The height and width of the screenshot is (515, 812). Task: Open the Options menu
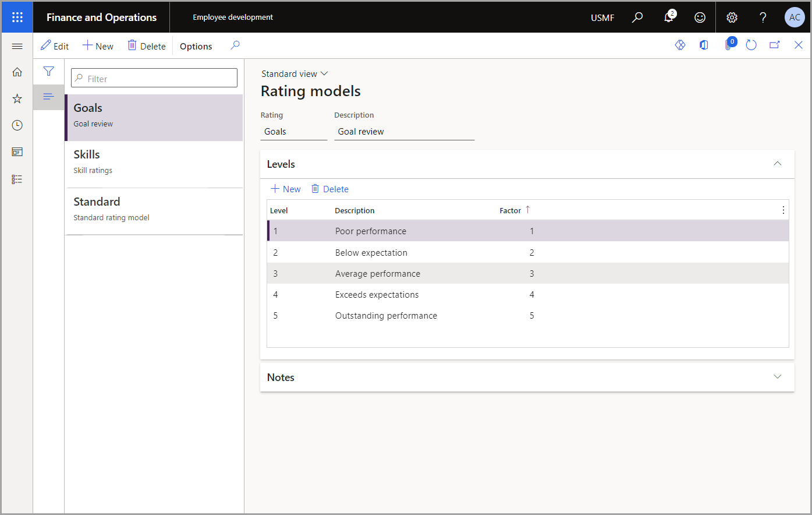[195, 45]
